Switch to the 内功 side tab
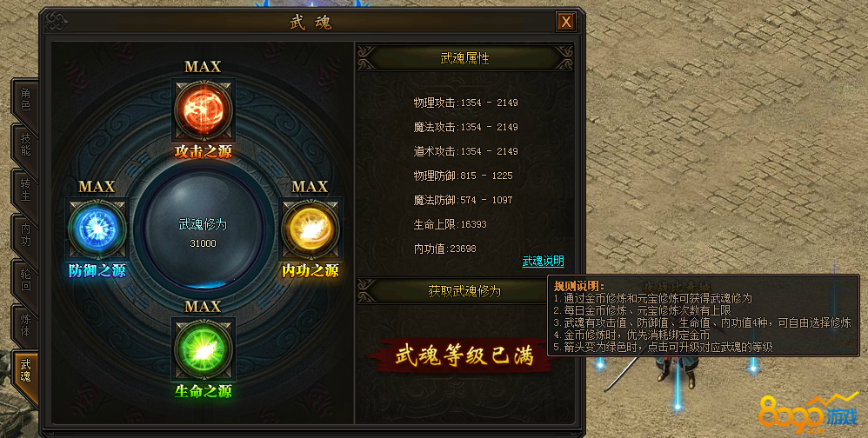The image size is (868, 438). coord(25,235)
